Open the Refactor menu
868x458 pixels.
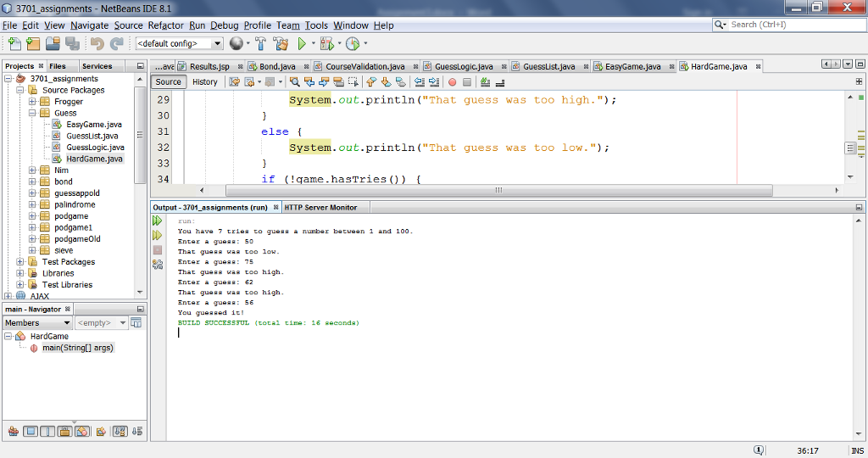165,25
